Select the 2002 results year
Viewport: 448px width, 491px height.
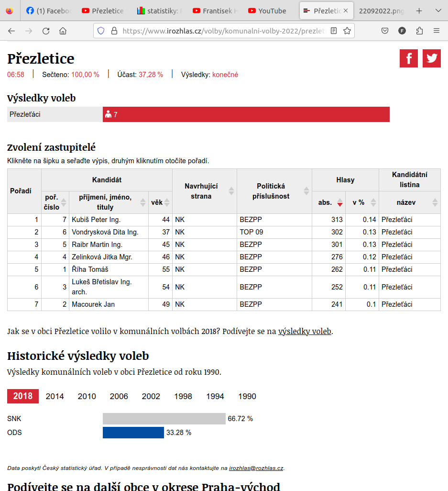[x=151, y=396]
